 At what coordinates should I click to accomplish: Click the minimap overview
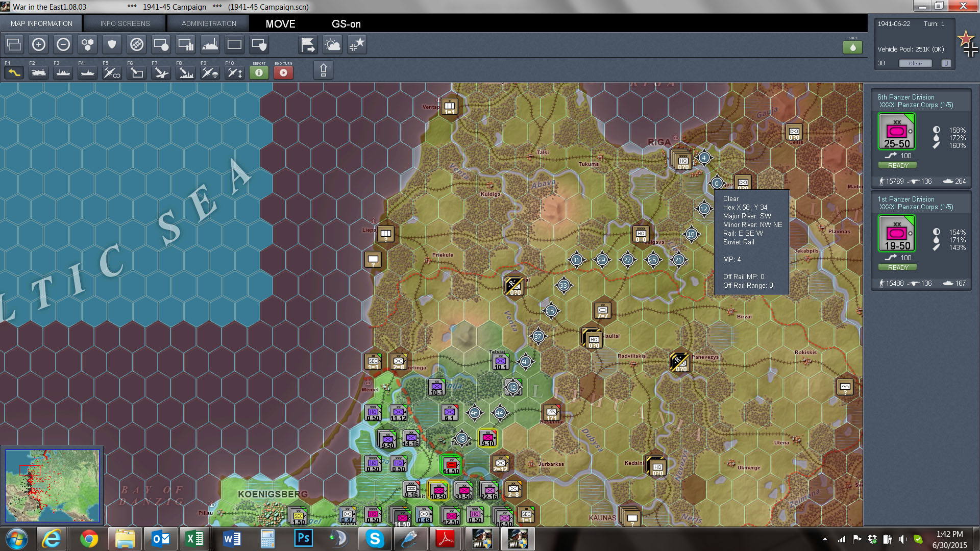pyautogui.click(x=53, y=485)
